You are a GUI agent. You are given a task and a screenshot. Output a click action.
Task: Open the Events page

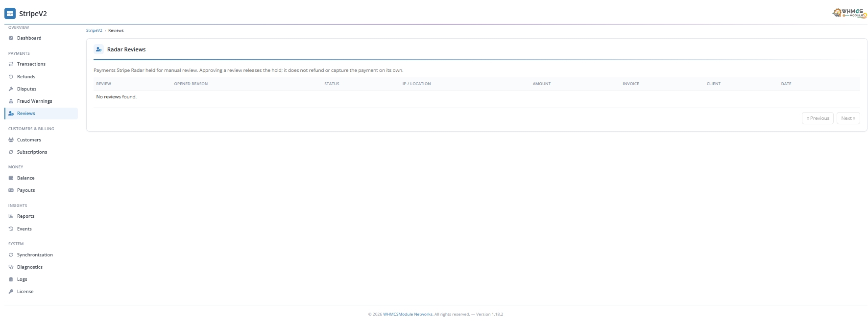41,229
